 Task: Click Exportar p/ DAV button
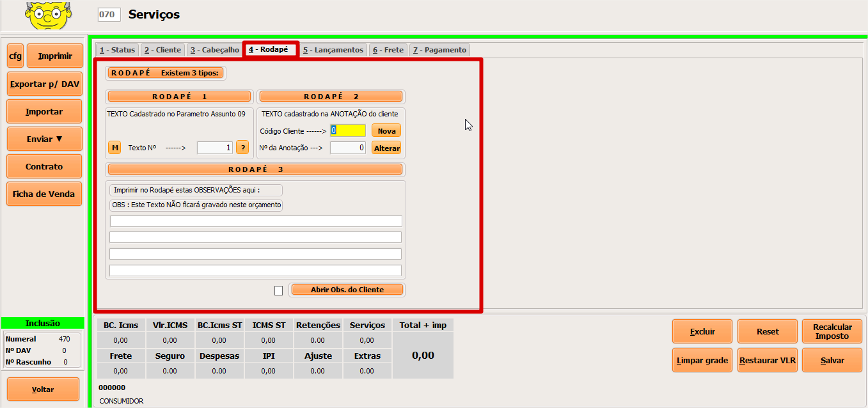pos(44,84)
